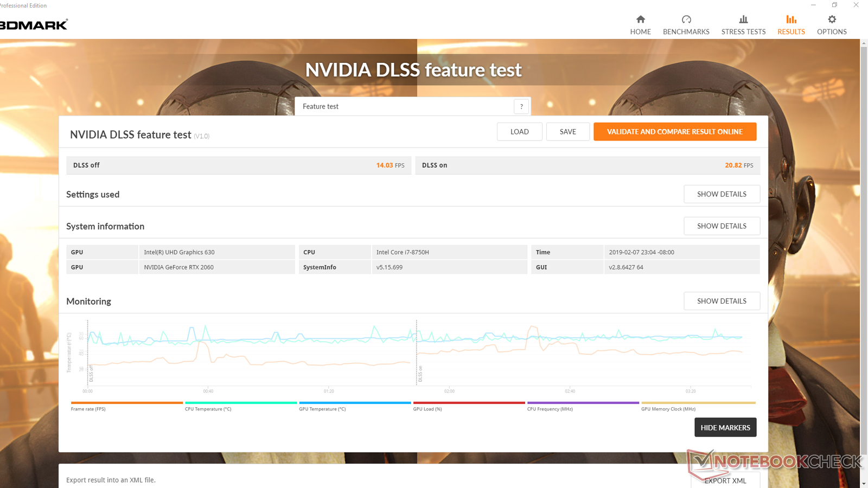Viewport: 868px width, 488px height.
Task: Click the SAVE button
Action: pyautogui.click(x=568, y=132)
